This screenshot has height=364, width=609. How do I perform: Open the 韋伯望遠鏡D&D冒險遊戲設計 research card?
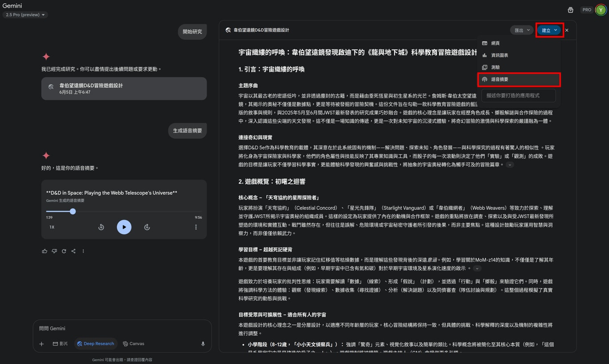point(124,89)
